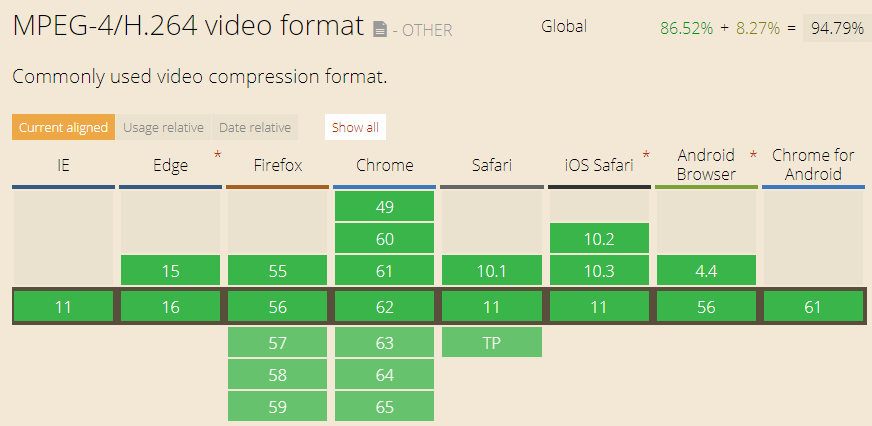Switch to the Date relative view
Screen dimensions: 872x426
(255, 127)
